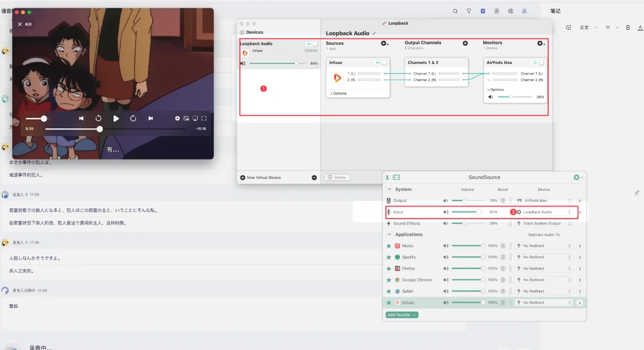Viewport: 644px width, 350px height.
Task: Open font size 11 dropdown
Action: [611, 28]
